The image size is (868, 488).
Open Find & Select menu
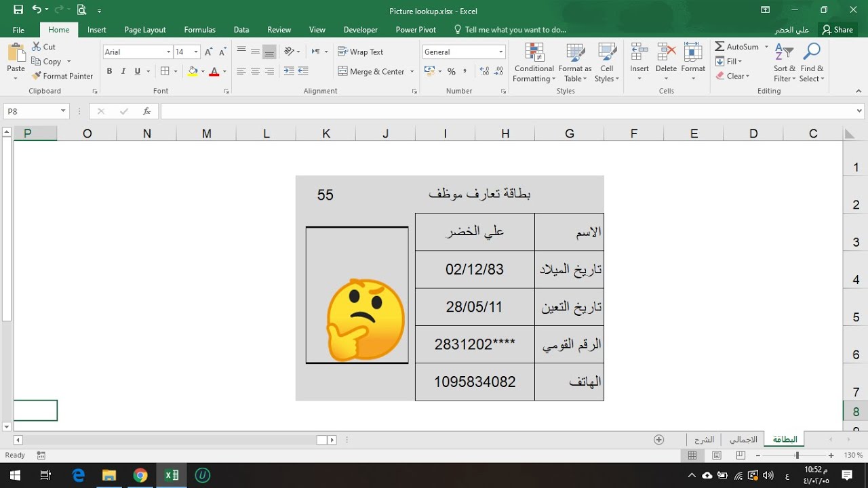(x=812, y=62)
